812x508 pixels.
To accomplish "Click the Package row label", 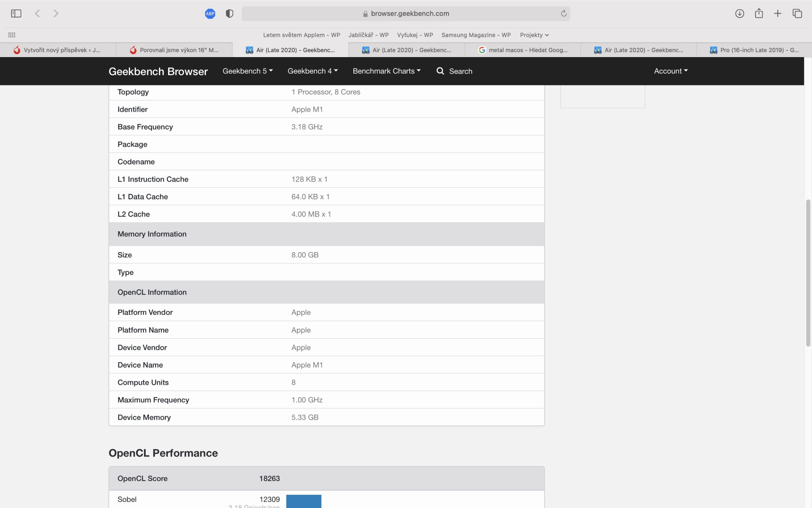I will pyautogui.click(x=132, y=144).
